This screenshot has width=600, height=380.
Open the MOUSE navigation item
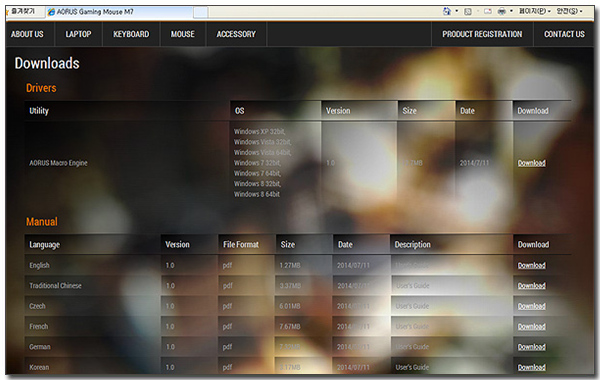183,34
